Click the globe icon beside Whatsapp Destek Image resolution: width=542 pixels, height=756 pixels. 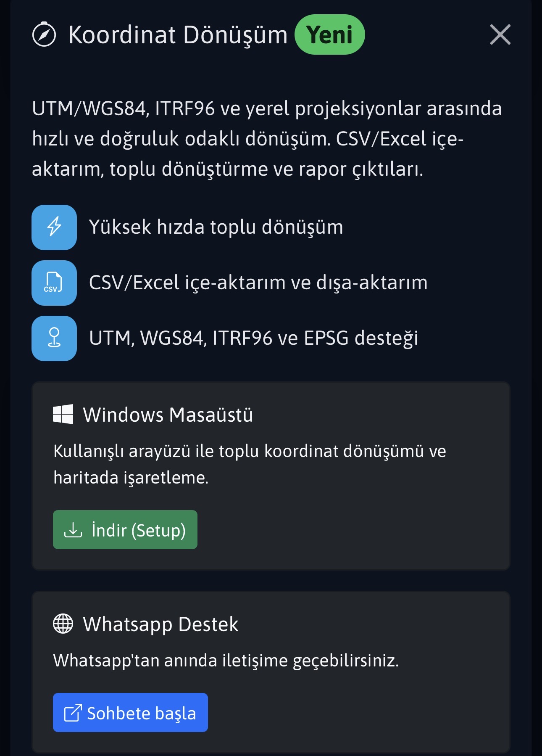[x=63, y=624]
